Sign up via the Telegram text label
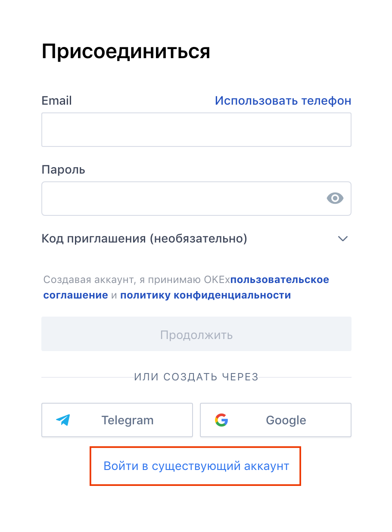This screenshot has height=532, width=392. 128,420
